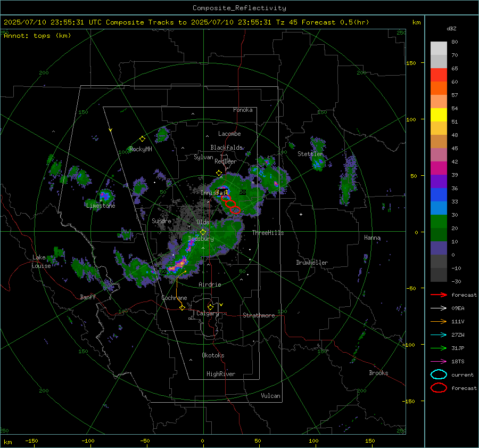Click the yellow diamond marker south of RedDeer
Screen dimensions: 479x448
(x=219, y=173)
